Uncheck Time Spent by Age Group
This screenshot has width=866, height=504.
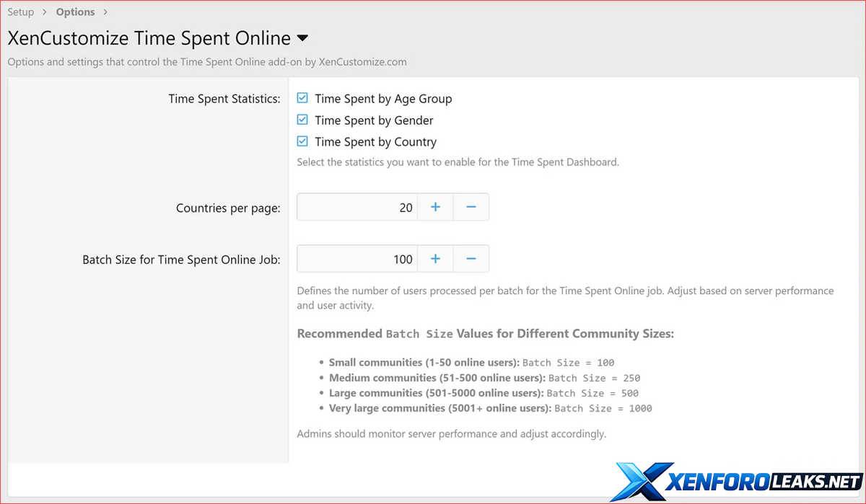click(x=302, y=98)
